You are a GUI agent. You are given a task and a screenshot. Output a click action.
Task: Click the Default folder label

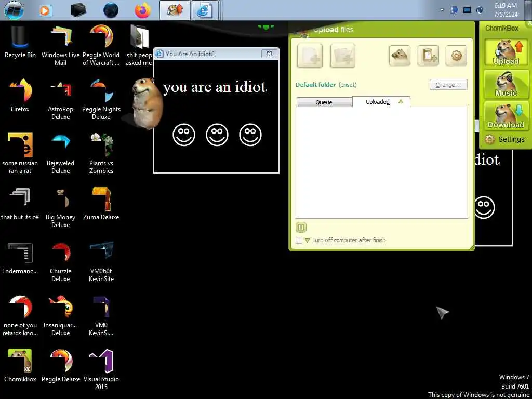tap(315, 85)
